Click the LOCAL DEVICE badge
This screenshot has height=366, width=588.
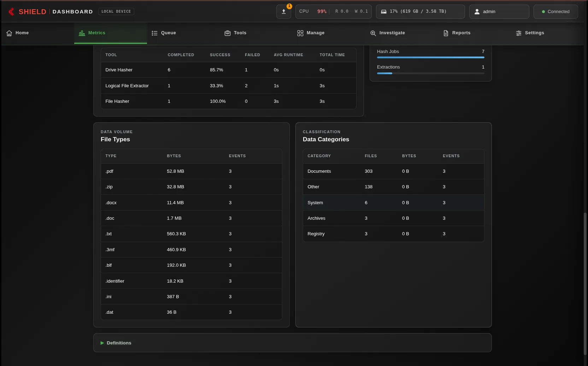(116, 12)
